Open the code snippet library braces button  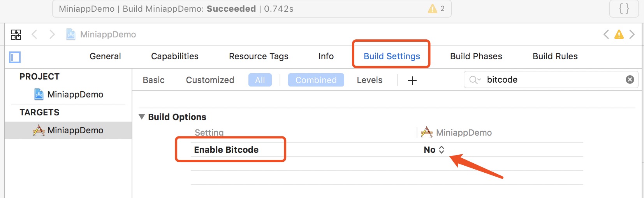coord(624,9)
